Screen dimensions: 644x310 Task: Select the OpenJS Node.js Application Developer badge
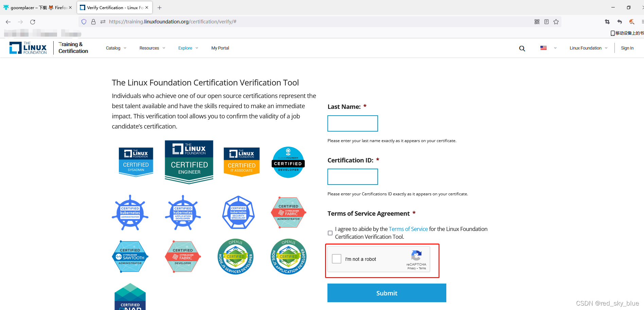tap(289, 257)
